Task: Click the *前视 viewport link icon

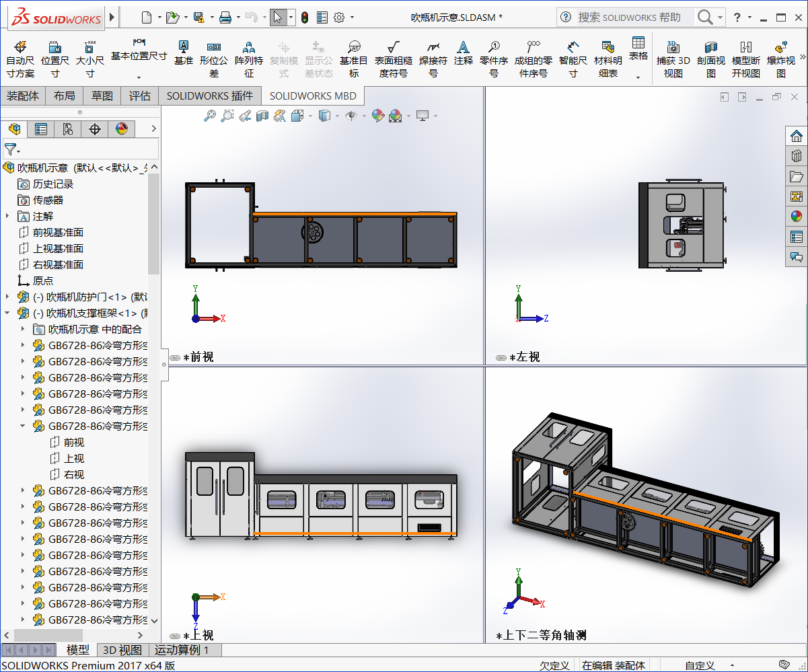Action: (x=175, y=358)
